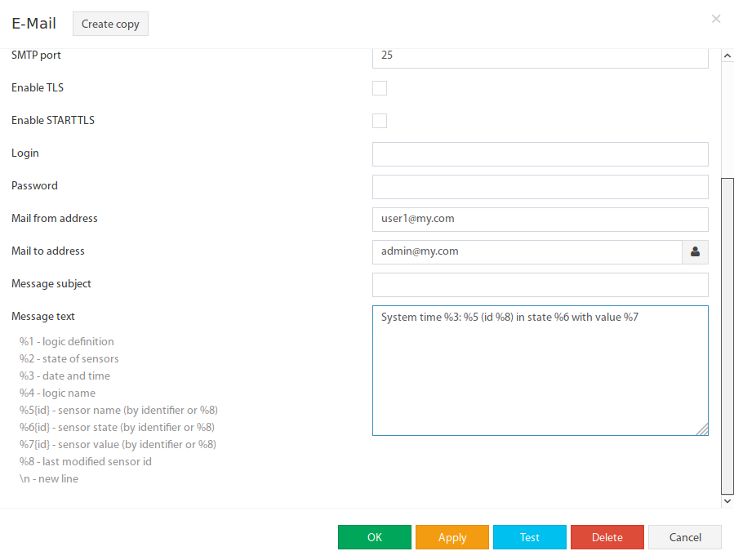The image size is (734, 560).
Task: Click the 'Password' label
Action: pos(34,185)
